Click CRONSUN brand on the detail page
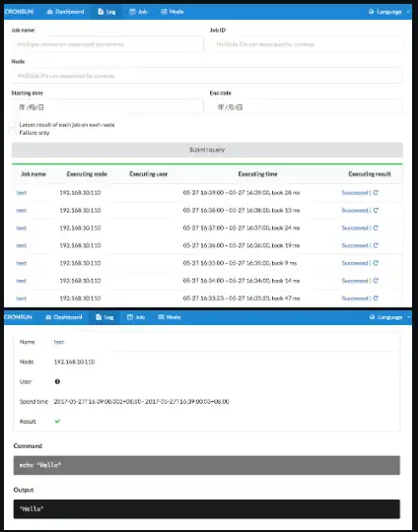The width and height of the screenshot is (418, 532). click(18, 317)
